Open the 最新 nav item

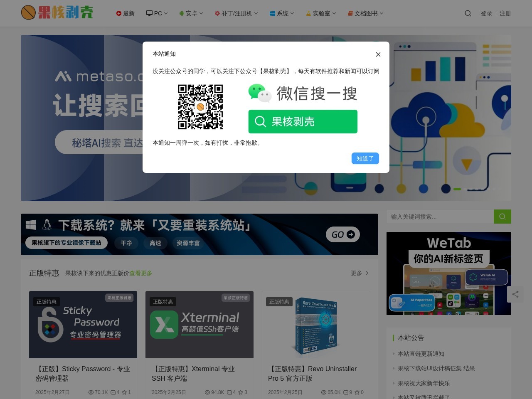tap(126, 13)
